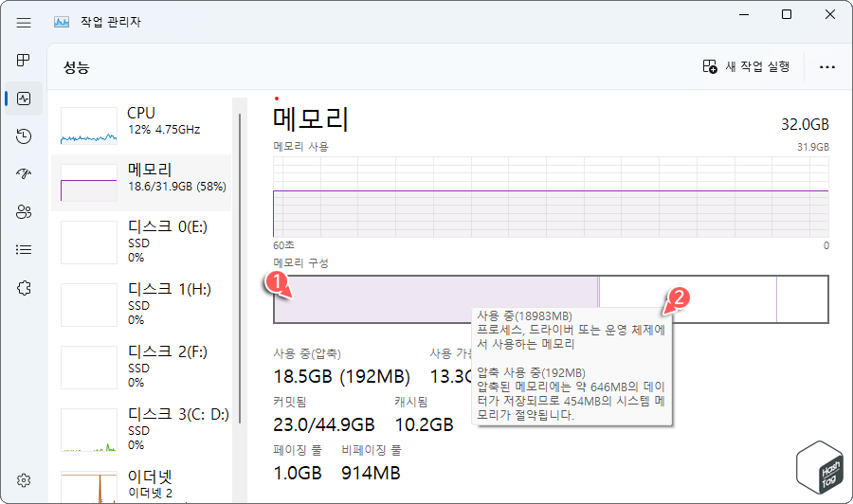Click the 압축 사용 중(192MB) tooltip line
The image size is (853, 504).
click(531, 372)
